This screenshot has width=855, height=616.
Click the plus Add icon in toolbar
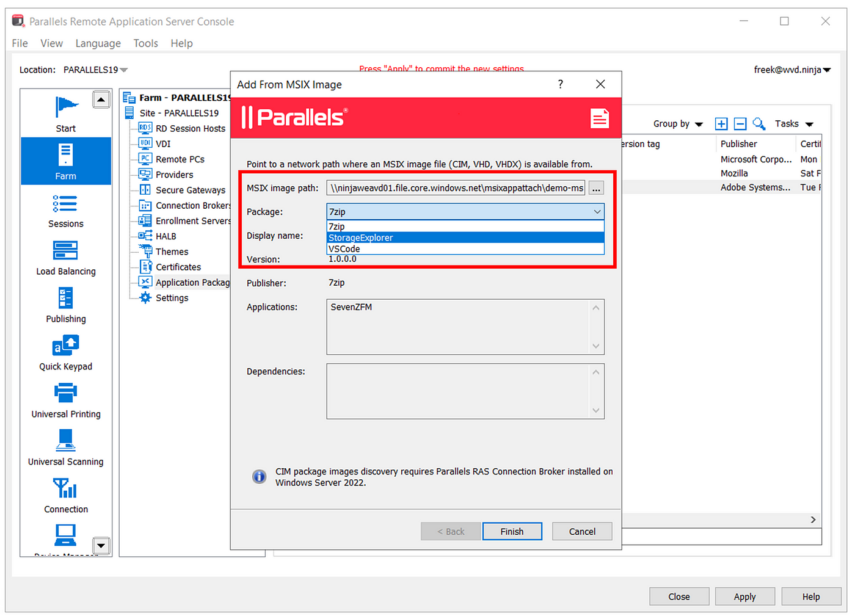pyautogui.click(x=721, y=124)
